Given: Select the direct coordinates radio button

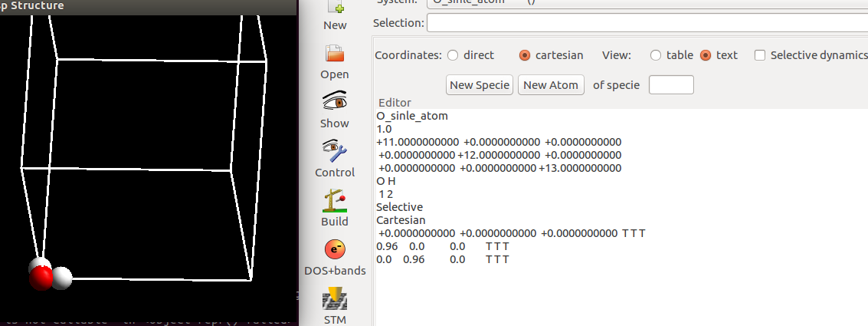Looking at the screenshot, I should [453, 55].
